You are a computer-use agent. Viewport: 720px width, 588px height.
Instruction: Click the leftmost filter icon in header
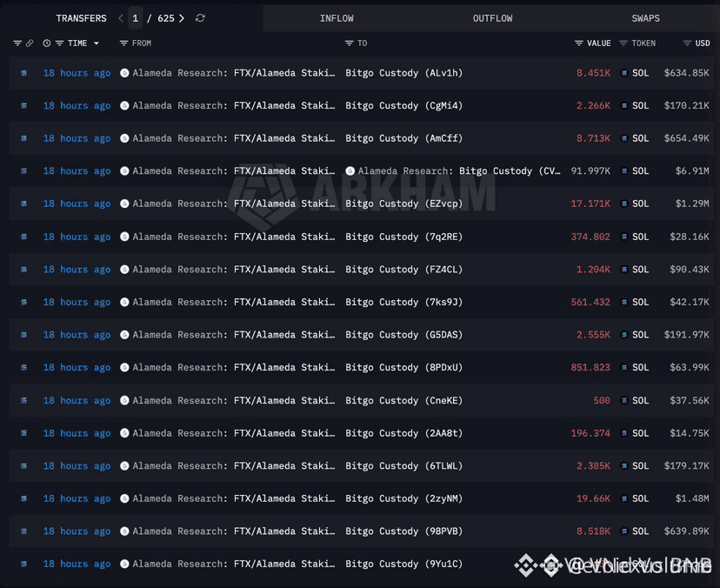click(x=17, y=43)
